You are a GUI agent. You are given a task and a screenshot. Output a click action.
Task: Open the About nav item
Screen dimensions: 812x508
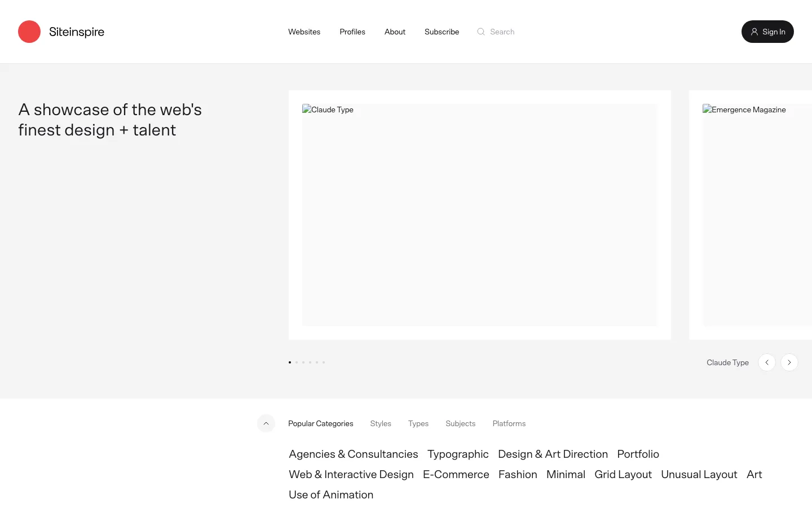395,32
